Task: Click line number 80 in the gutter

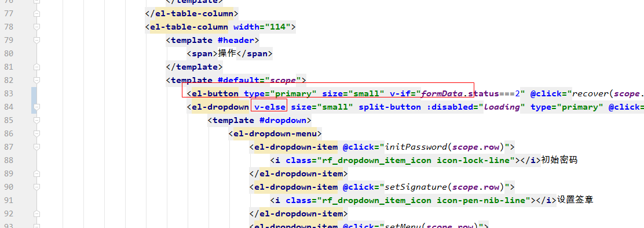Action: pyautogui.click(x=9, y=53)
